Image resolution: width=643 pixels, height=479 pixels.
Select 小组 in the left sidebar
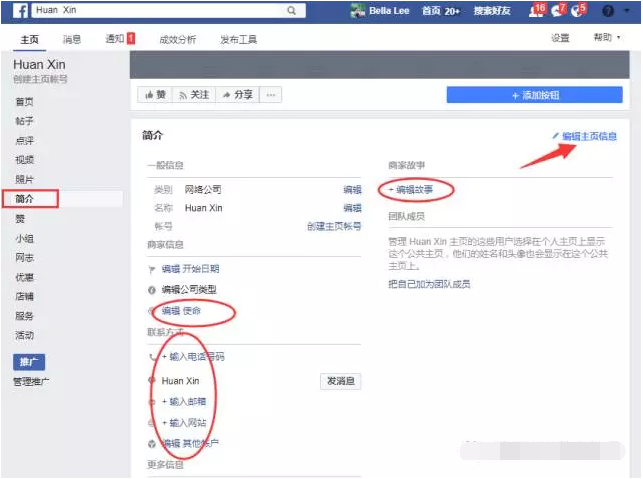tap(24, 238)
